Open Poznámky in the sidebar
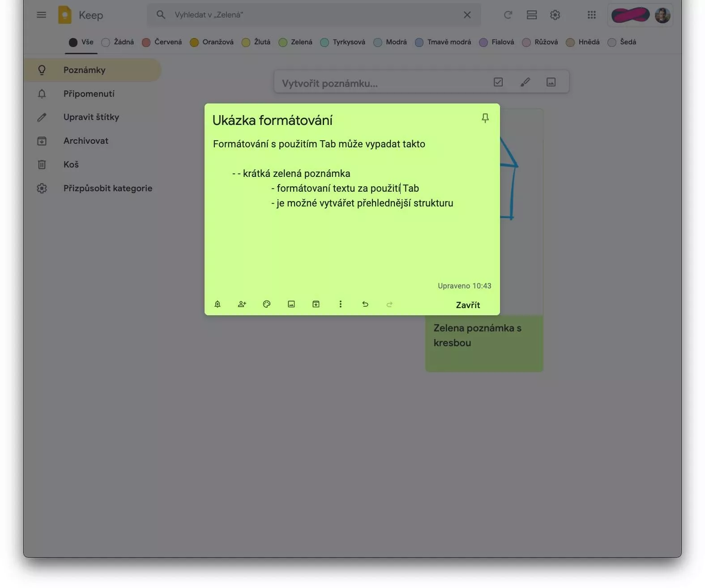This screenshot has height=588, width=705. point(92,70)
